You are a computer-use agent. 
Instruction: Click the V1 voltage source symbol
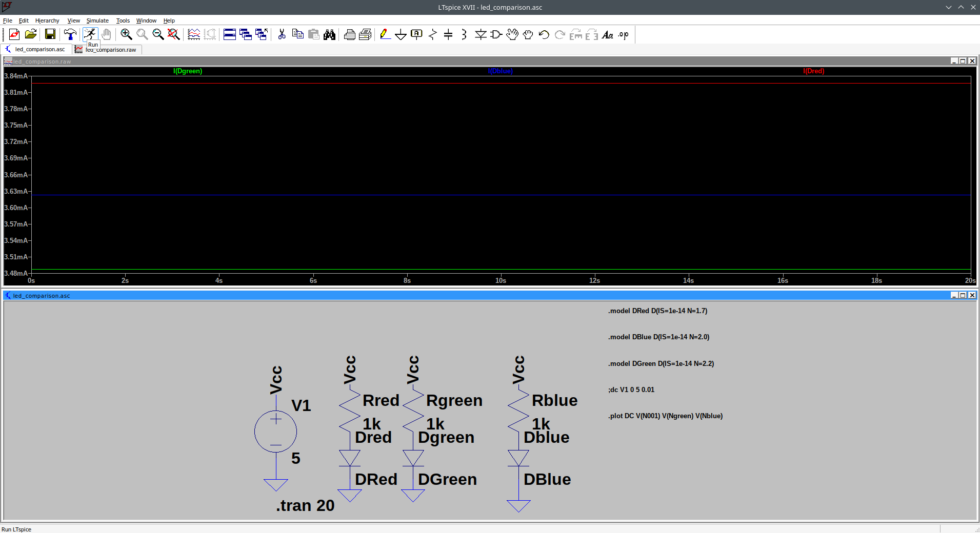click(x=275, y=432)
